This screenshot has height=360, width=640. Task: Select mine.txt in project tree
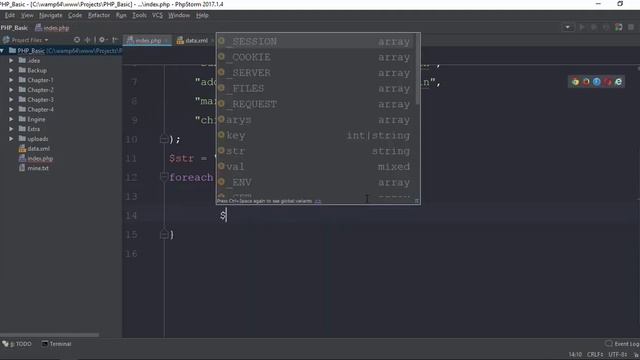[34, 168]
